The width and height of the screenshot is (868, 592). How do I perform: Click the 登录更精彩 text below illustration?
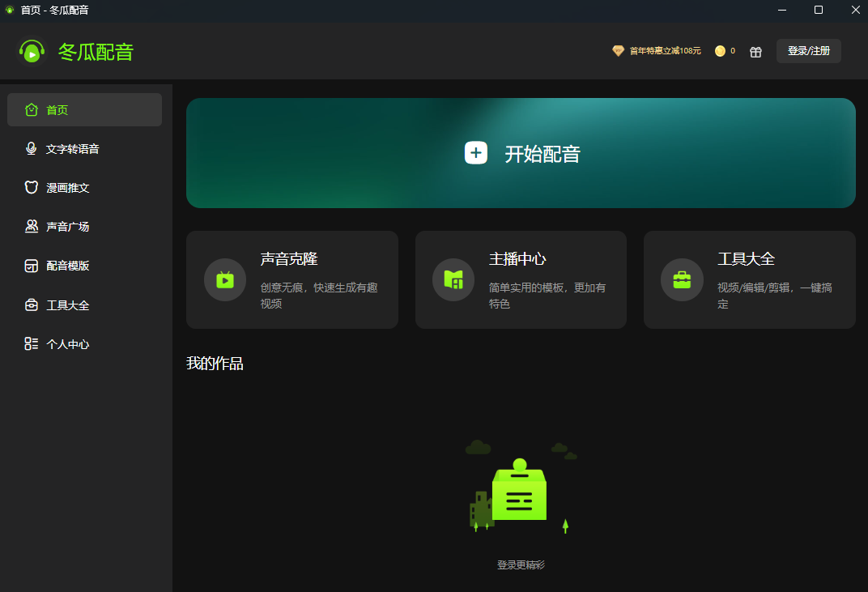[521, 565]
